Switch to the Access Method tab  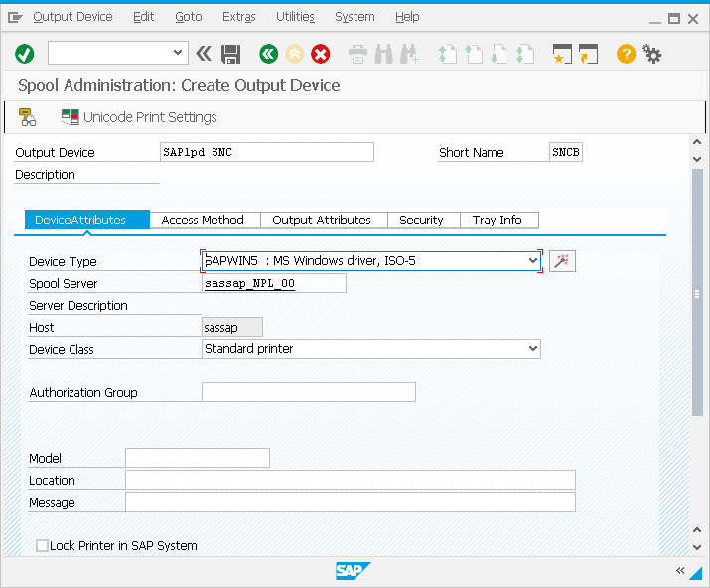pyautogui.click(x=206, y=220)
